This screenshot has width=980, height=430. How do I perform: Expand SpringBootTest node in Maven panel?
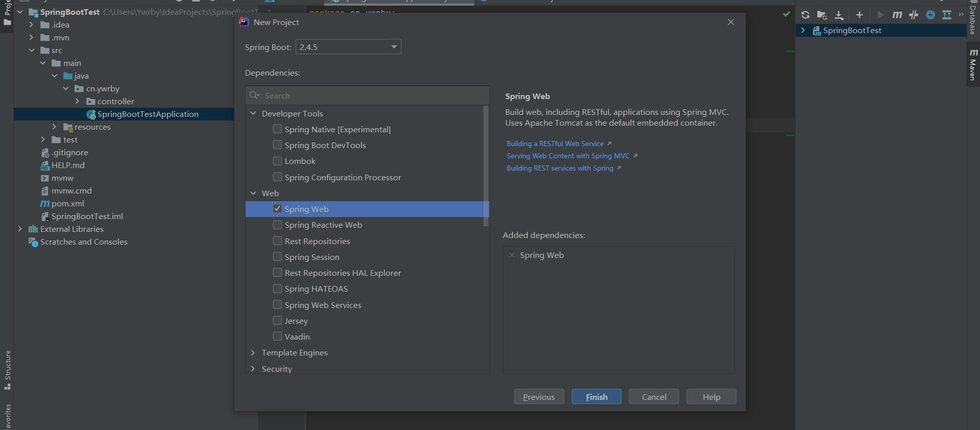[x=803, y=31]
